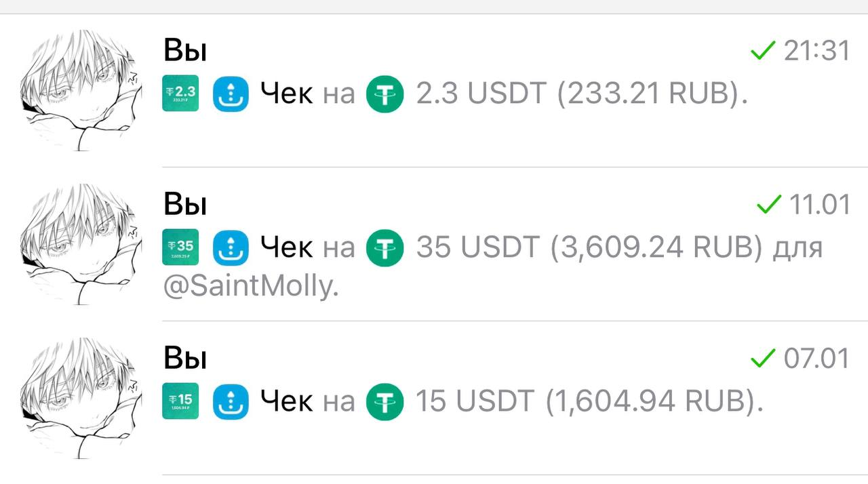The image size is (868, 484).
Task: Click the blue wallet icon in the 2.3 USDT message
Action: (231, 94)
